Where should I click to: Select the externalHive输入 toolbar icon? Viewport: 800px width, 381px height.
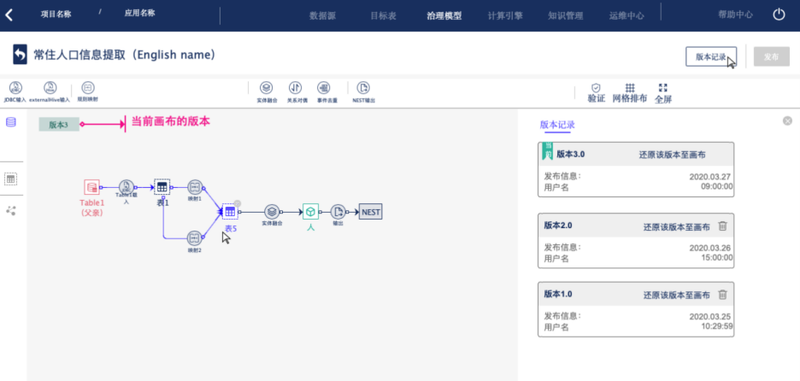(49, 88)
